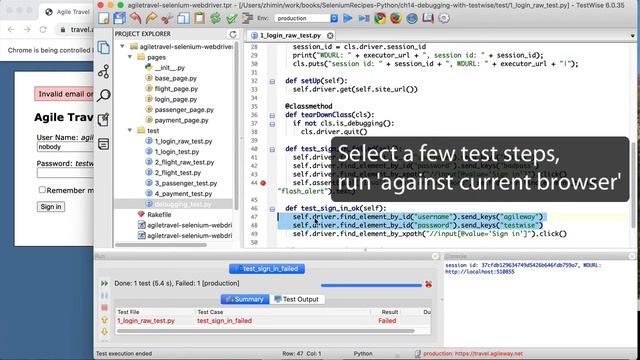This screenshot has height=360, width=640.
Task: Close the 1_login_raw_test.py editor tab
Action: (330, 36)
